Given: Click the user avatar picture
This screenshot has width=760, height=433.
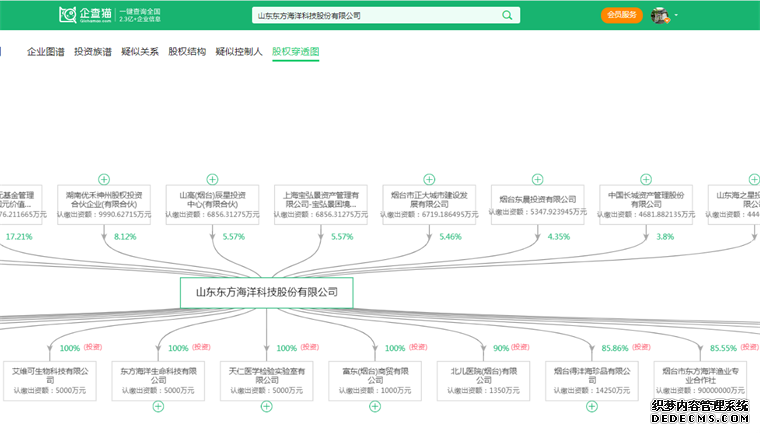Looking at the screenshot, I should pyautogui.click(x=660, y=16).
